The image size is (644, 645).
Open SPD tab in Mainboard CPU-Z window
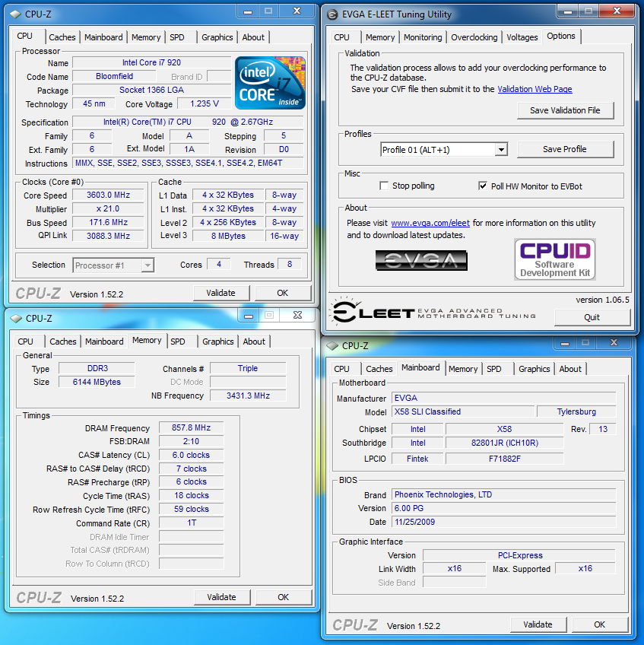point(494,369)
